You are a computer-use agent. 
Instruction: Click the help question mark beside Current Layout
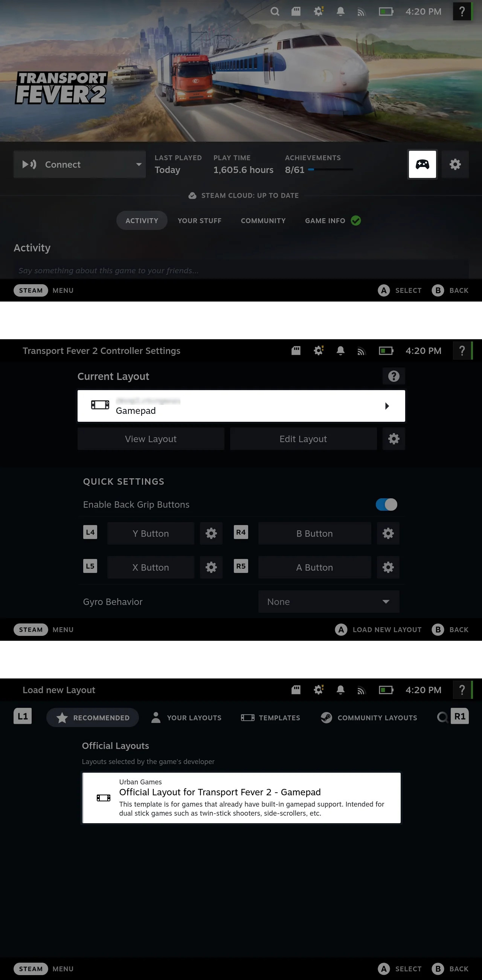tap(394, 376)
